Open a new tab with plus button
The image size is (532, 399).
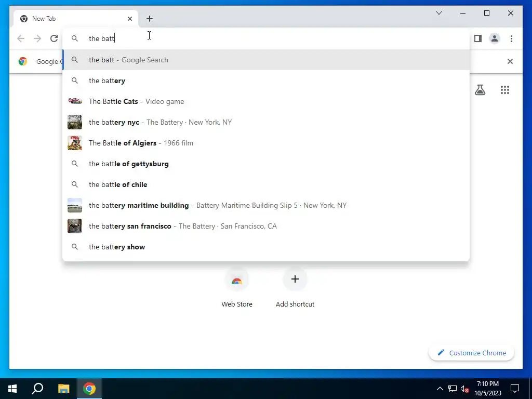click(149, 19)
